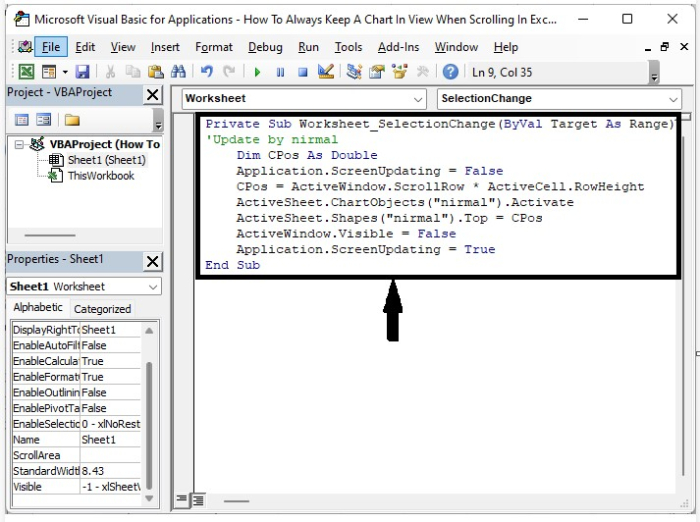
Task: Click the ScrollArea property value field
Action: 110,455
